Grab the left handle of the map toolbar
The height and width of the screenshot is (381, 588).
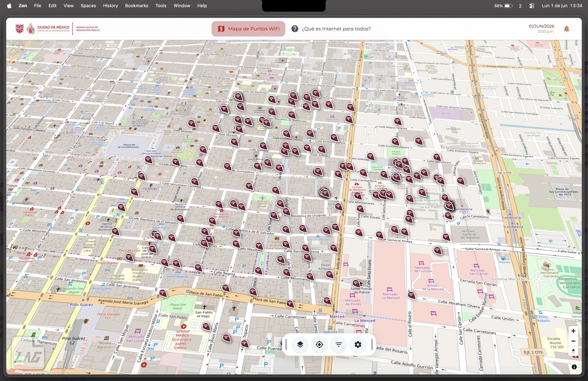(x=286, y=344)
